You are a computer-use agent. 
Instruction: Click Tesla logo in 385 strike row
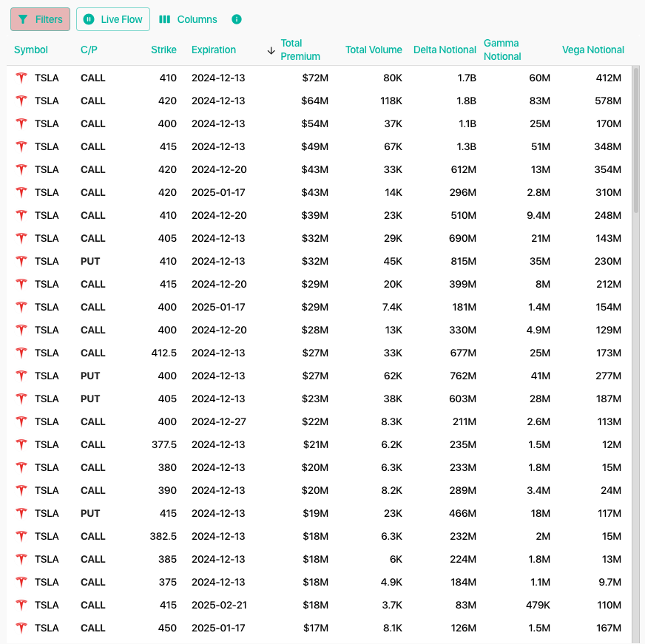coord(21,559)
